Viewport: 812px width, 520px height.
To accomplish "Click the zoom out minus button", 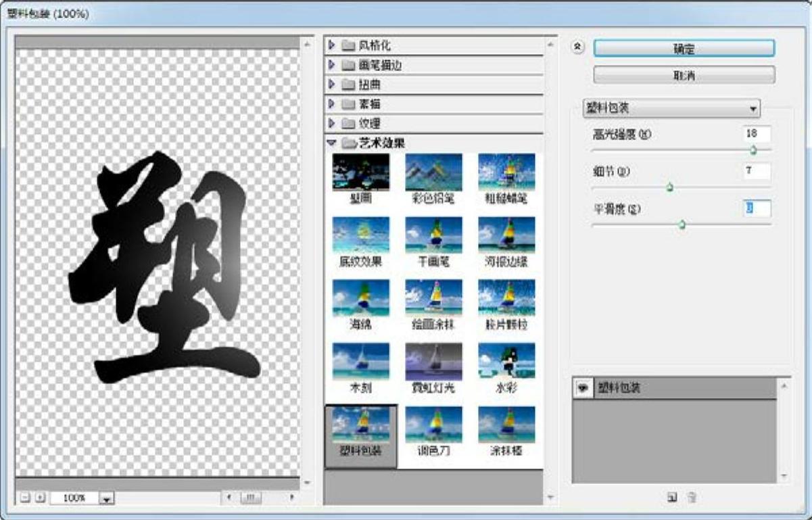I will pyautogui.click(x=25, y=497).
